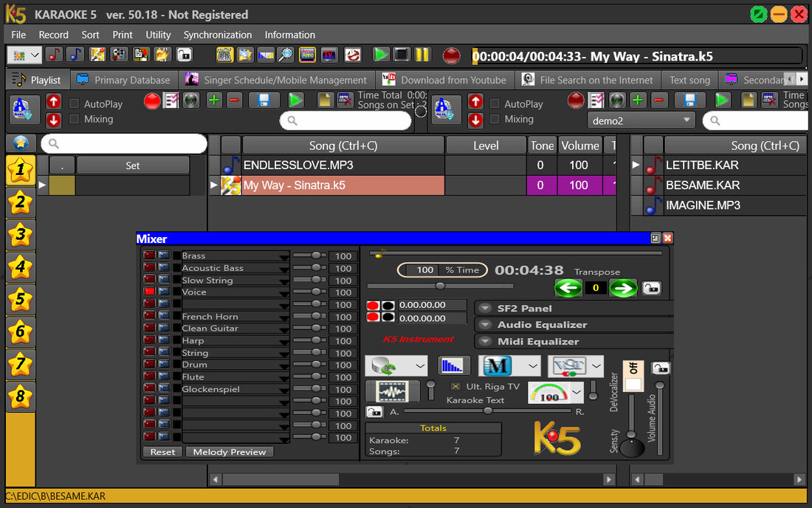
Task: Open the VST dropdown in Mixer
Action: 596,366
